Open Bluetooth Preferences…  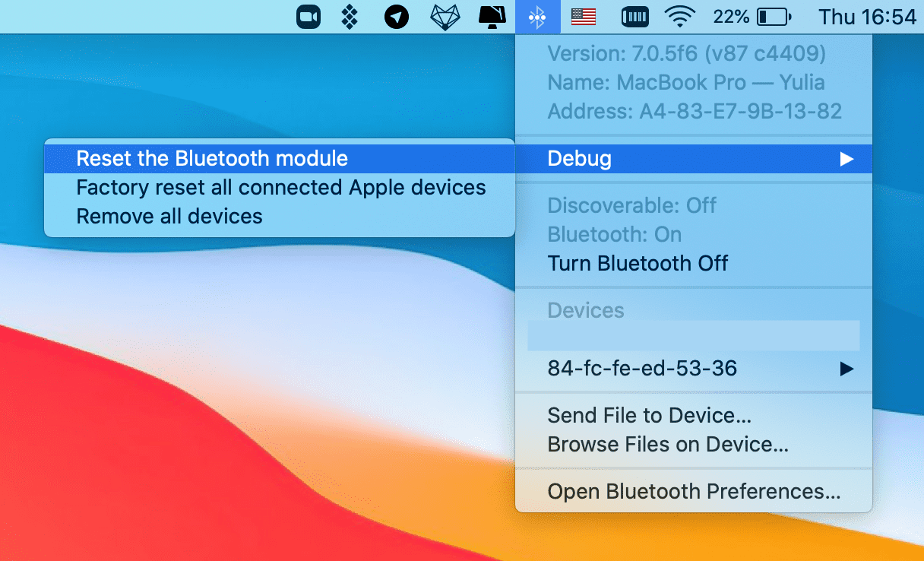pos(694,492)
